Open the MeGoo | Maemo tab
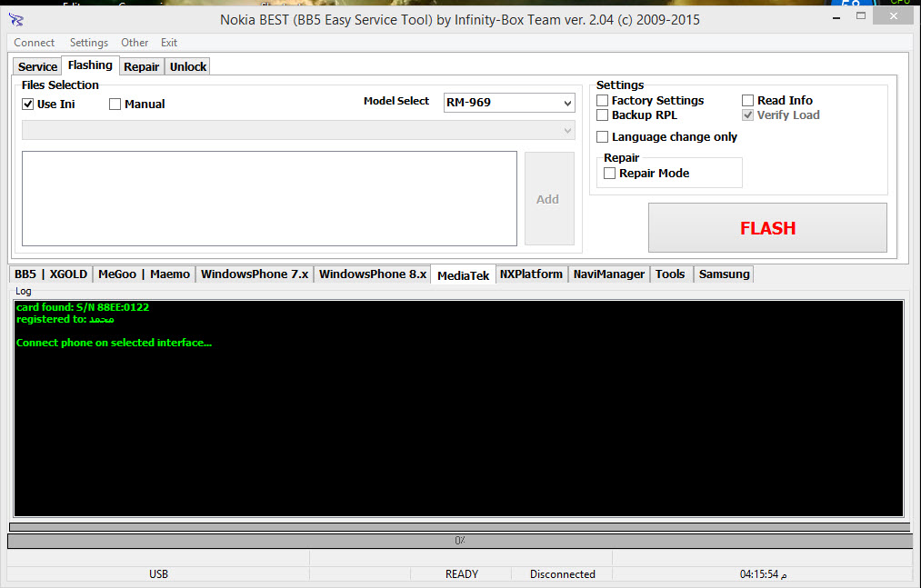921x588 pixels. click(x=144, y=274)
